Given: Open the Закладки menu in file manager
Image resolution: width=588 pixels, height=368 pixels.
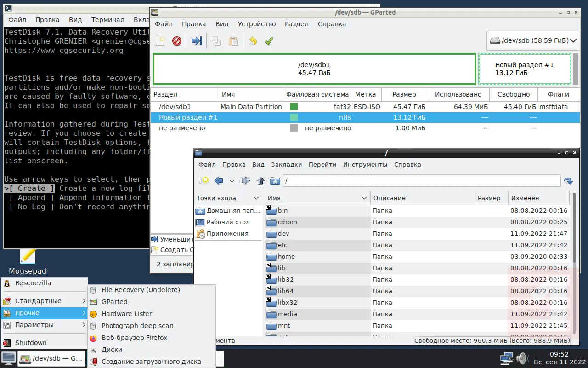Looking at the screenshot, I should coord(287,164).
